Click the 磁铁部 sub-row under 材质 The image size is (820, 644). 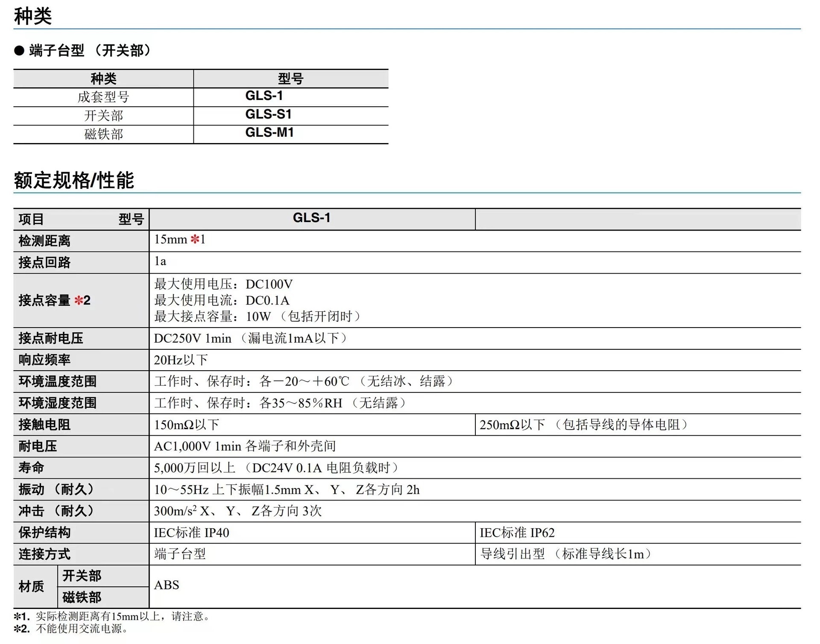83,597
